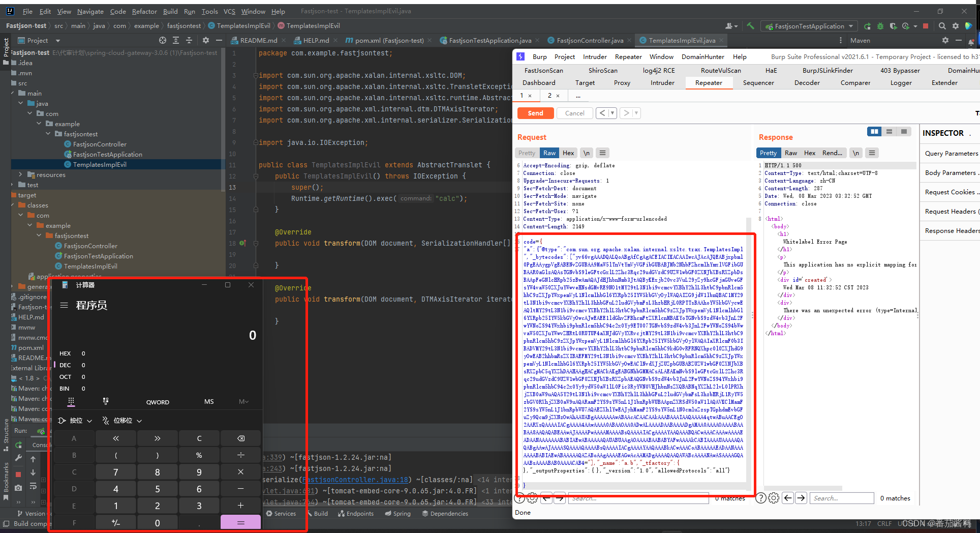The width and height of the screenshot is (980, 533).
Task: Select calculator full keypad icon
Action: 71,401
